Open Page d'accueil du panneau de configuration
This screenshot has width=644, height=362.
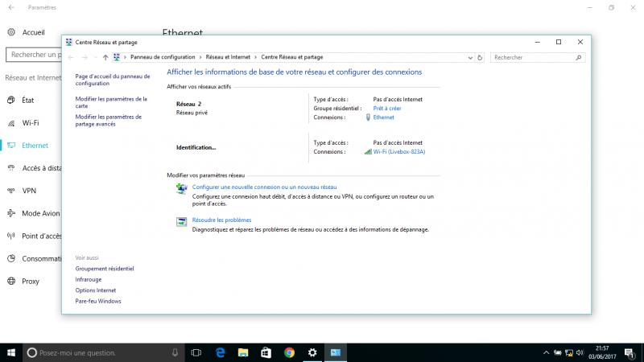[113, 80]
